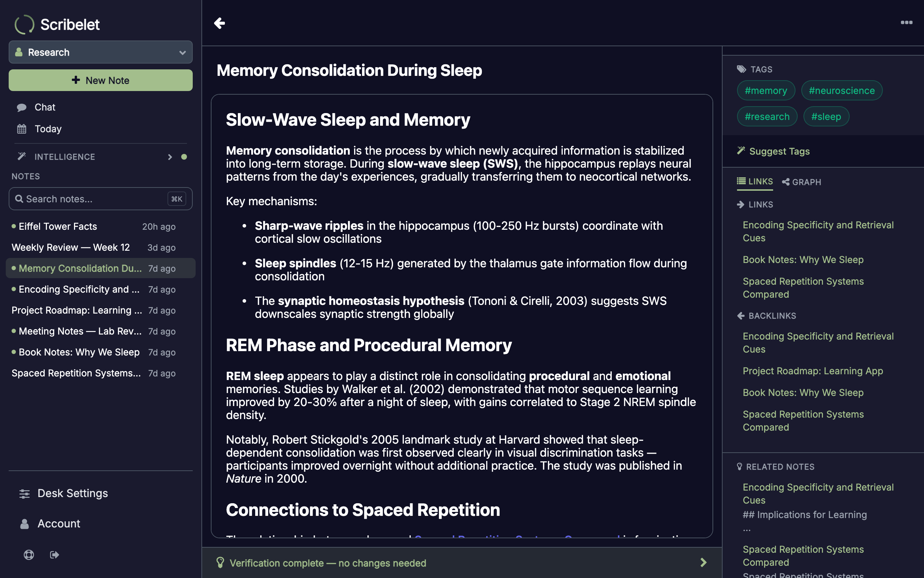Screen dimensions: 924x578
Task: Switch to the Graph tab
Action: pyautogui.click(x=801, y=182)
